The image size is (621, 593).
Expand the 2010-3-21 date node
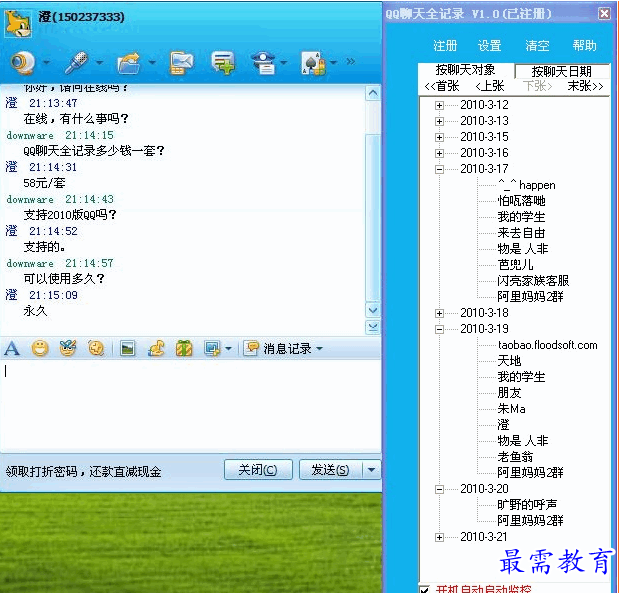(x=439, y=537)
